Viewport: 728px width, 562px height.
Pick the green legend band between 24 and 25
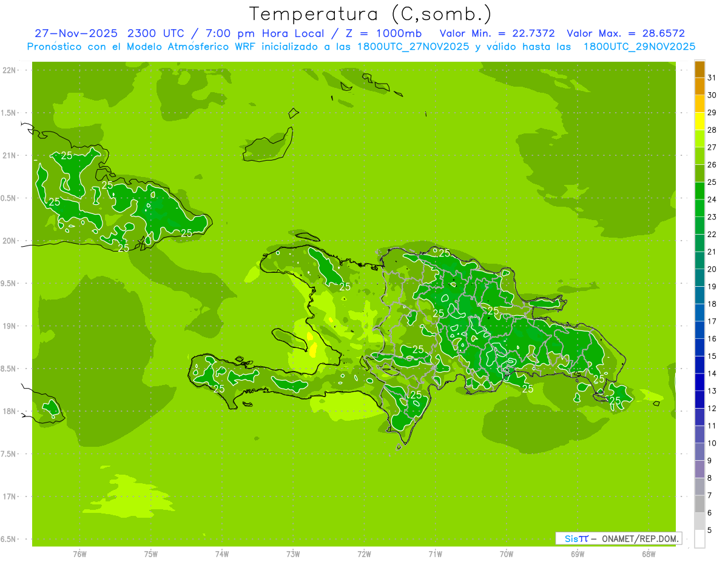coord(699,190)
